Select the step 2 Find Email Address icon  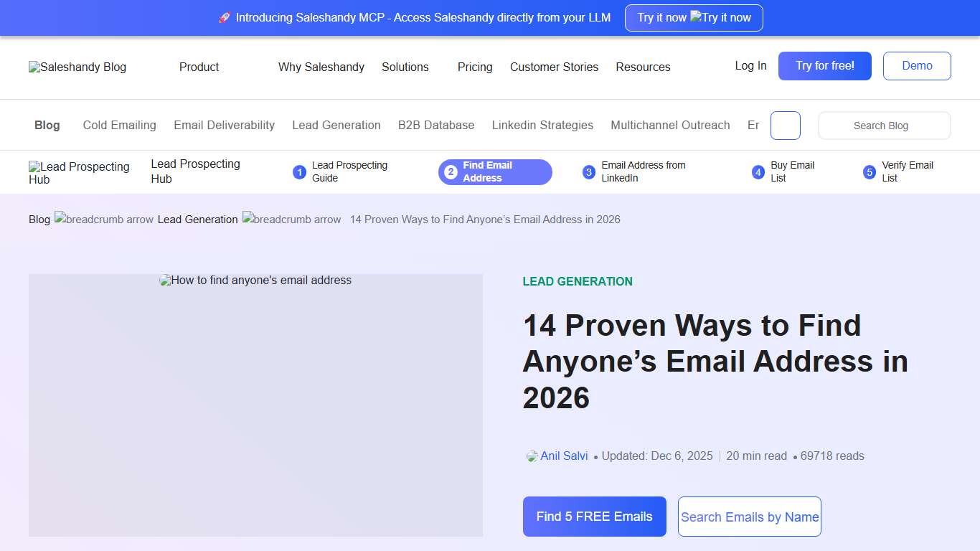click(451, 172)
